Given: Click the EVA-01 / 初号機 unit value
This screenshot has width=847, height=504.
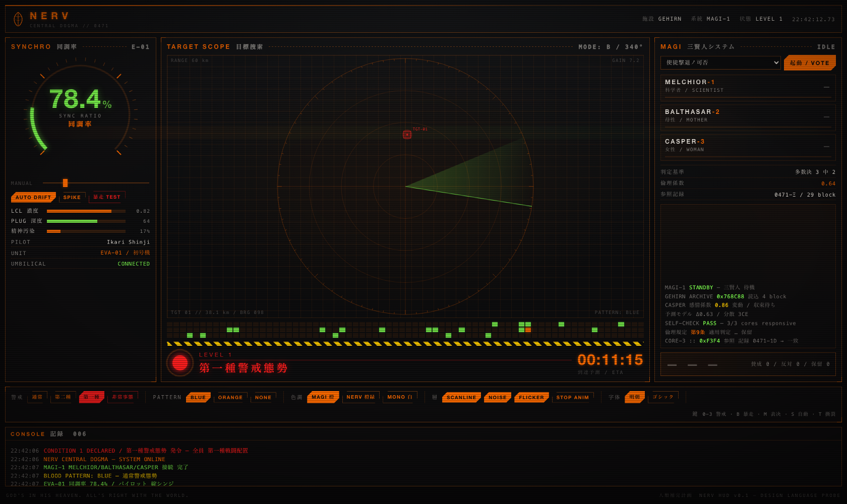Looking at the screenshot, I should tap(125, 253).
